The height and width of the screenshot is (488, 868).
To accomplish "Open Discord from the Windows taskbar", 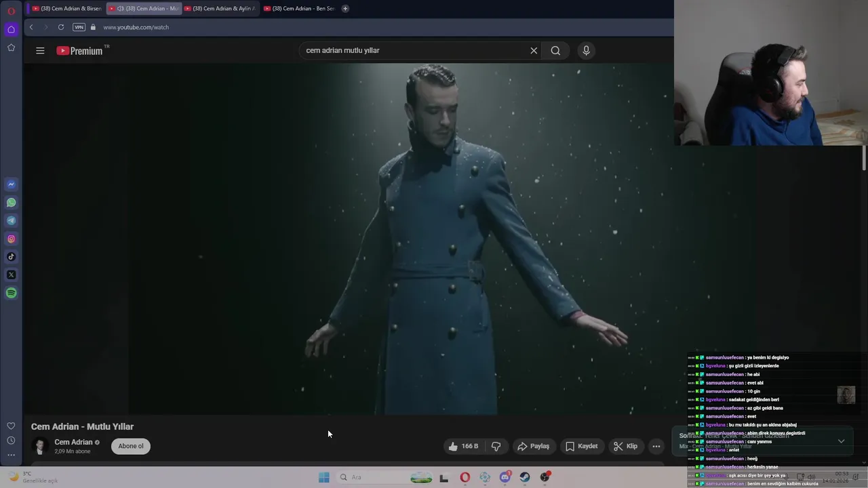I will 505,477.
